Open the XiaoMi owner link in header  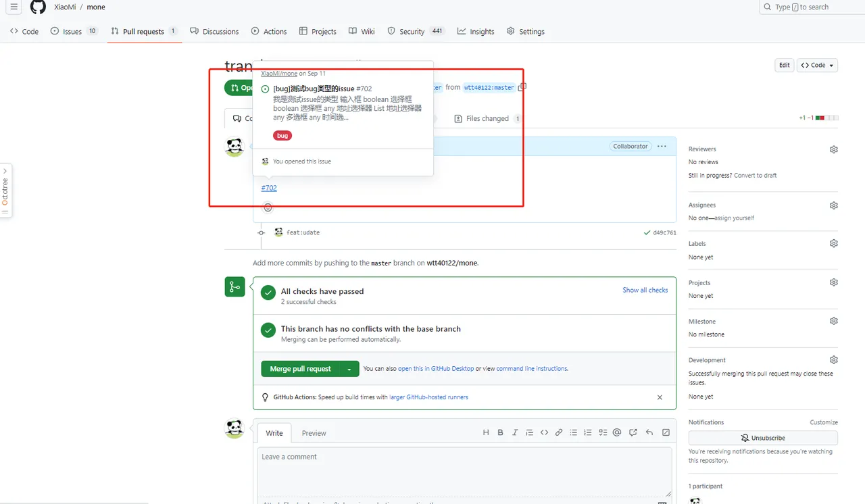click(x=65, y=7)
